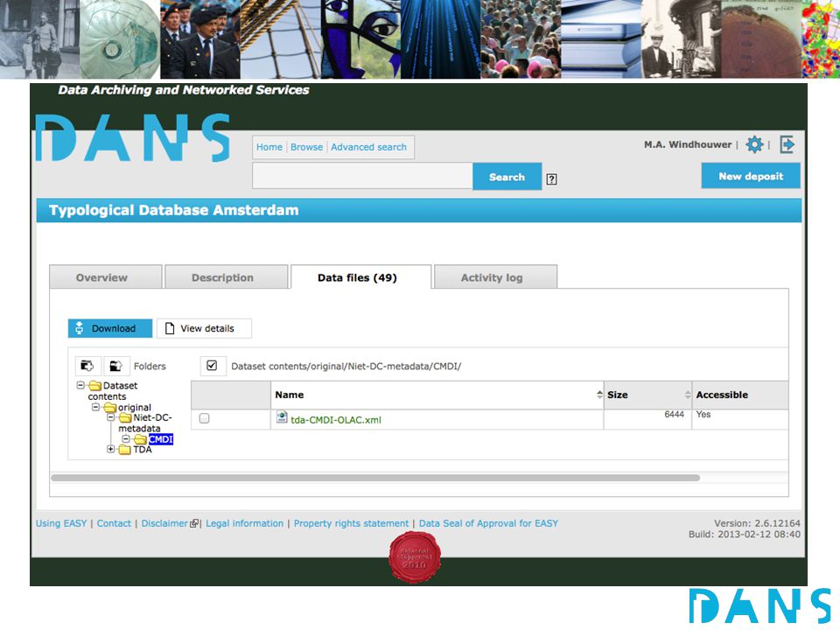Click the Dataset contents folder icon
The image size is (840, 630).
click(x=95, y=385)
